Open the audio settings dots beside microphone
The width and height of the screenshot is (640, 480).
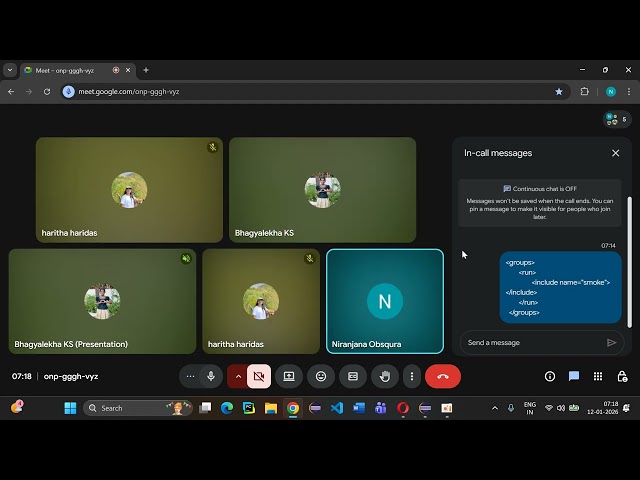pyautogui.click(x=190, y=376)
